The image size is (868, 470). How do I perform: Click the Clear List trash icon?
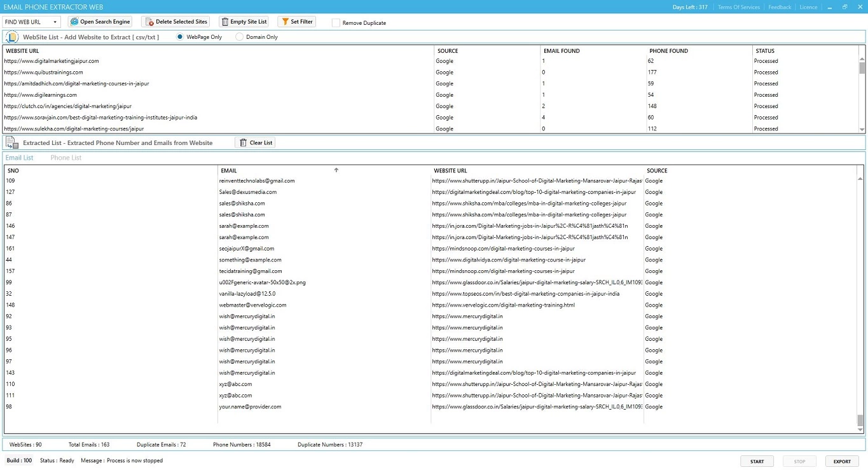click(x=243, y=143)
